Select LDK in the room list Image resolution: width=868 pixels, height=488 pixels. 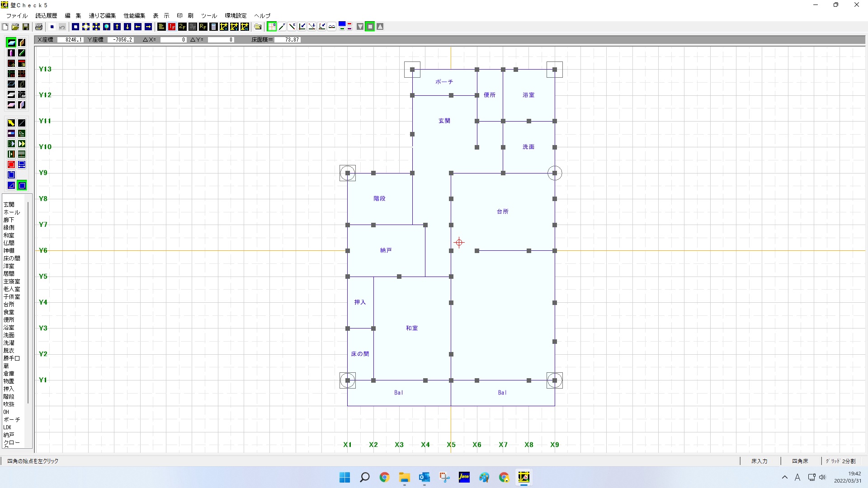click(x=8, y=427)
